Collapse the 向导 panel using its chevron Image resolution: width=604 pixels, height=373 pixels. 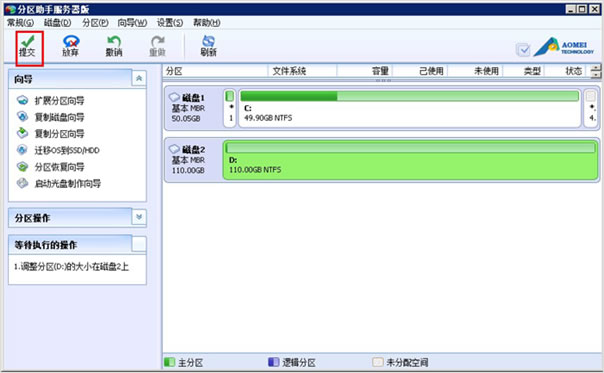(x=139, y=79)
